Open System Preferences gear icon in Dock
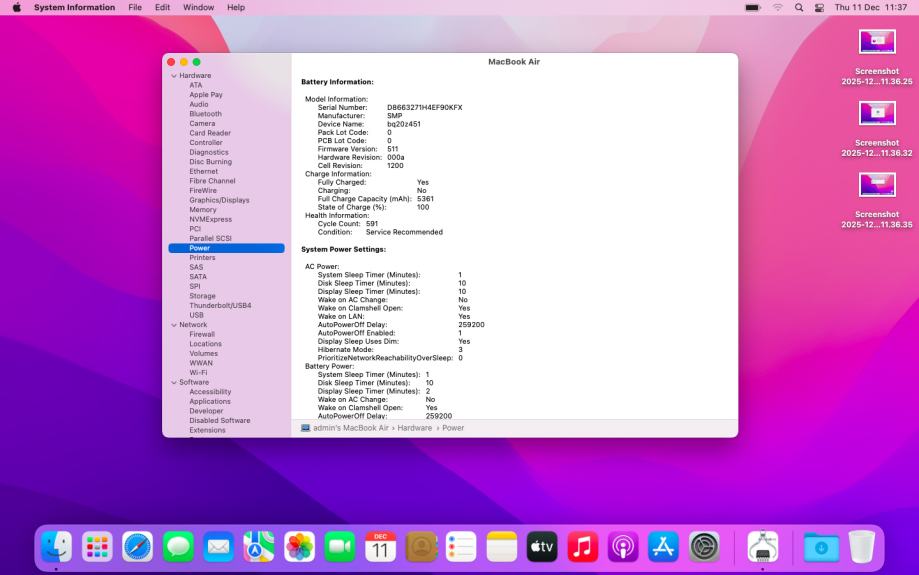The height and width of the screenshot is (575, 919). click(704, 547)
